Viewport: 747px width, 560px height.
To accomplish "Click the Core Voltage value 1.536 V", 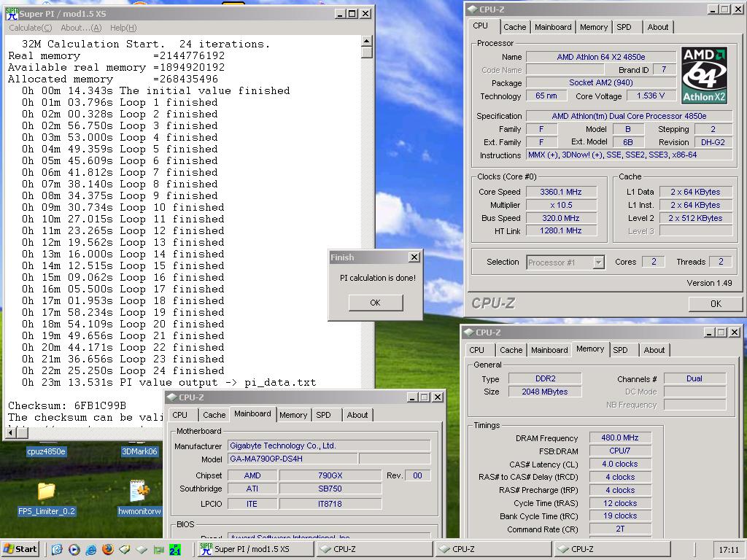I will pyautogui.click(x=650, y=96).
